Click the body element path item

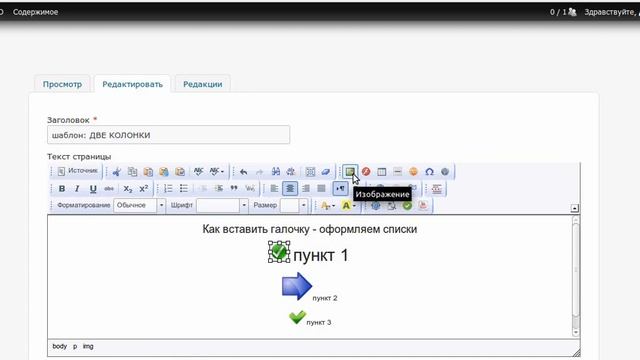(60, 346)
